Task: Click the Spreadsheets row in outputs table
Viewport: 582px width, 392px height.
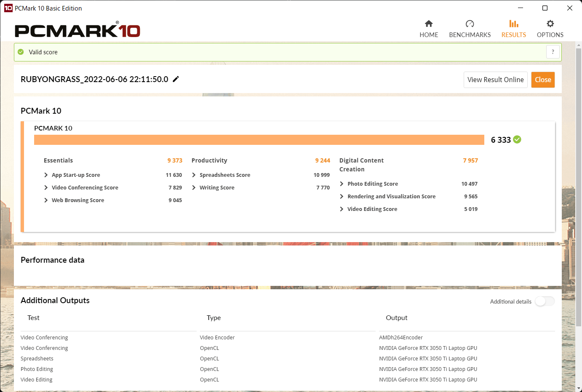Action: [288, 358]
